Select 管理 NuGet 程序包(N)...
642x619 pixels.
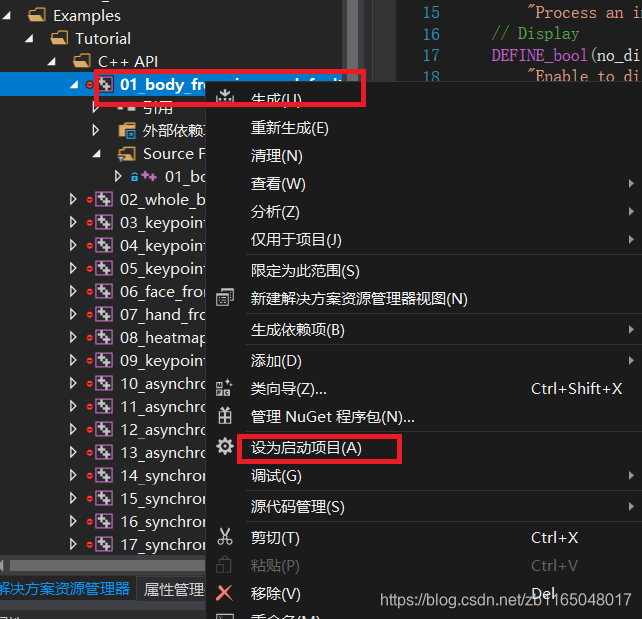pyautogui.click(x=332, y=416)
